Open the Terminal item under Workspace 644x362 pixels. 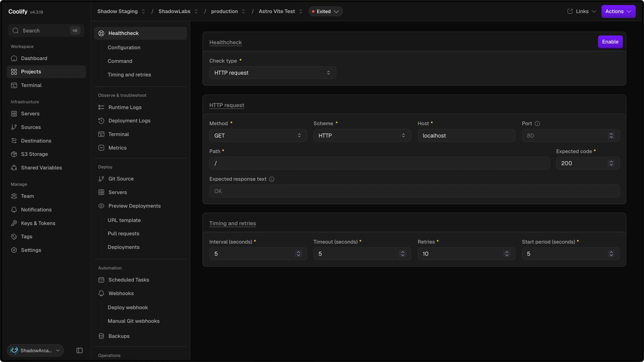tap(46, 85)
